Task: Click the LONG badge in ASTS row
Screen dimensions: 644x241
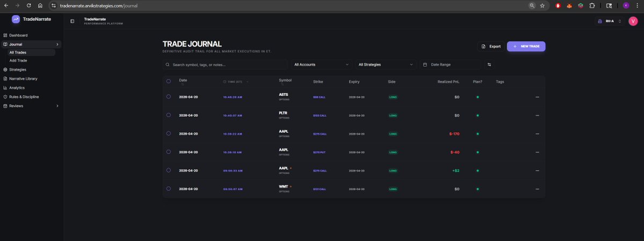Action: point(393,97)
